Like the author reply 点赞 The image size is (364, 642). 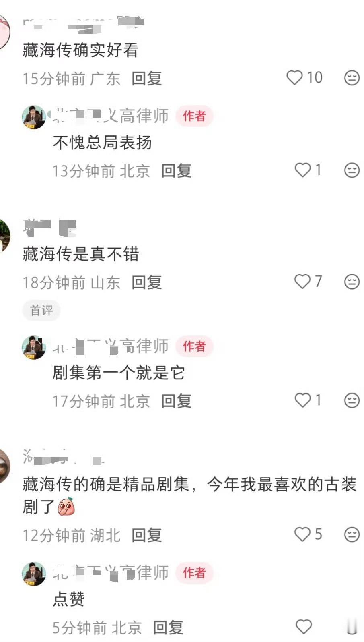point(304,626)
